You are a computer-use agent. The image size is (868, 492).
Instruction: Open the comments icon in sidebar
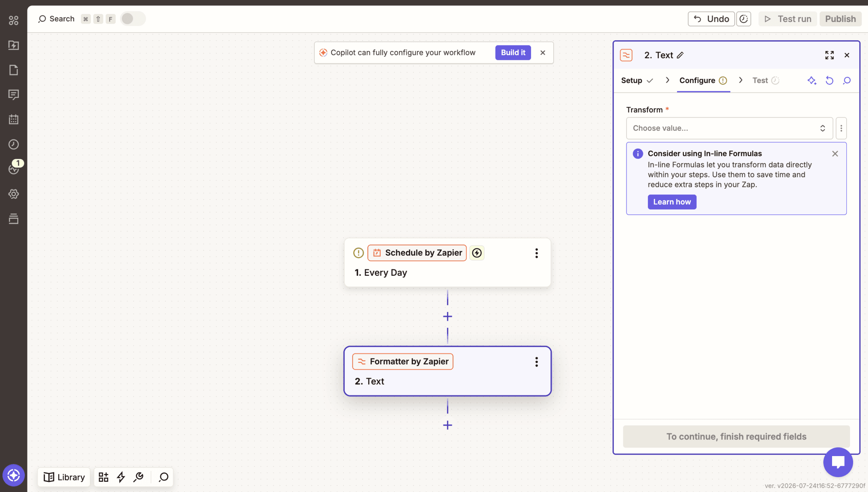pos(14,95)
